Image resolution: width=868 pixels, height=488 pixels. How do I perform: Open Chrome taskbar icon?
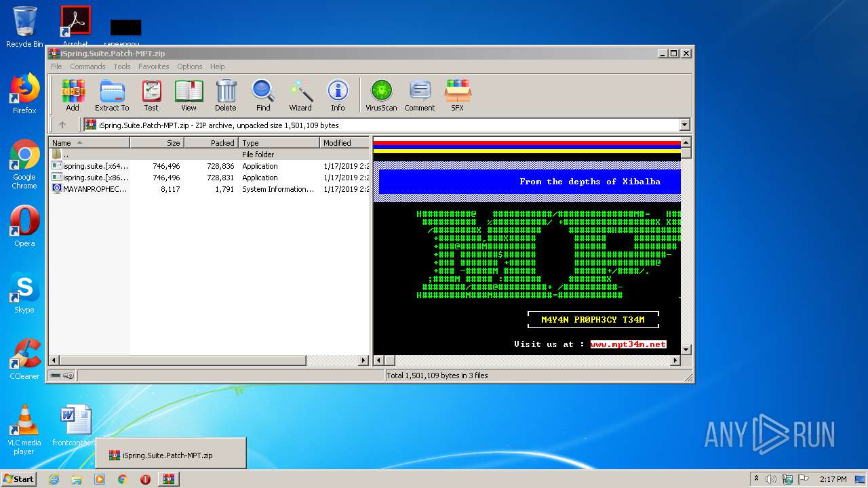point(122,479)
